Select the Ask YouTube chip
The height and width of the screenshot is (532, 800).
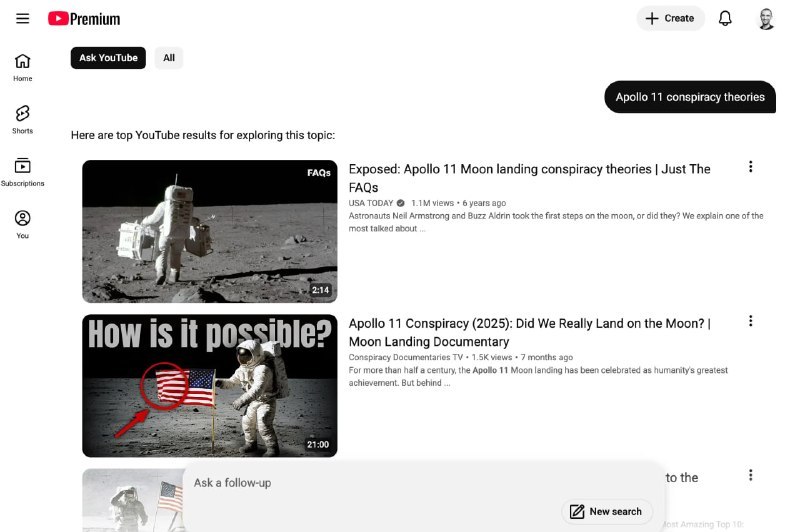[108, 58]
